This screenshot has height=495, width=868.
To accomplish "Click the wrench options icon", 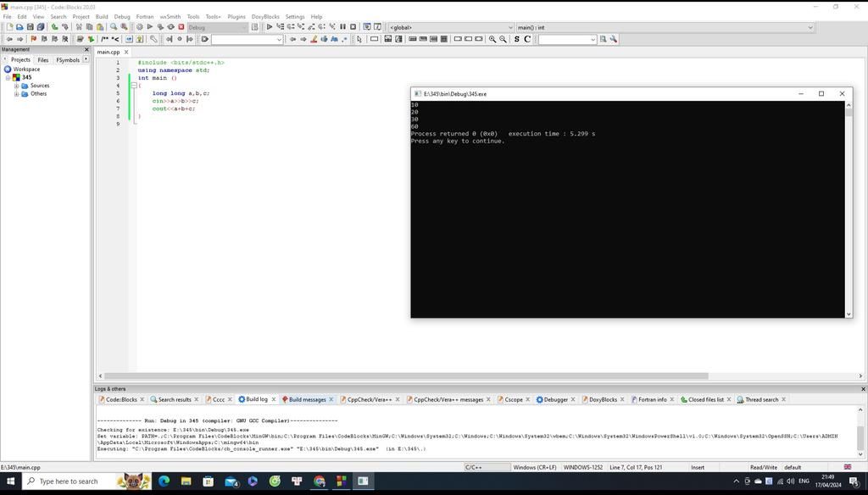I will [614, 39].
